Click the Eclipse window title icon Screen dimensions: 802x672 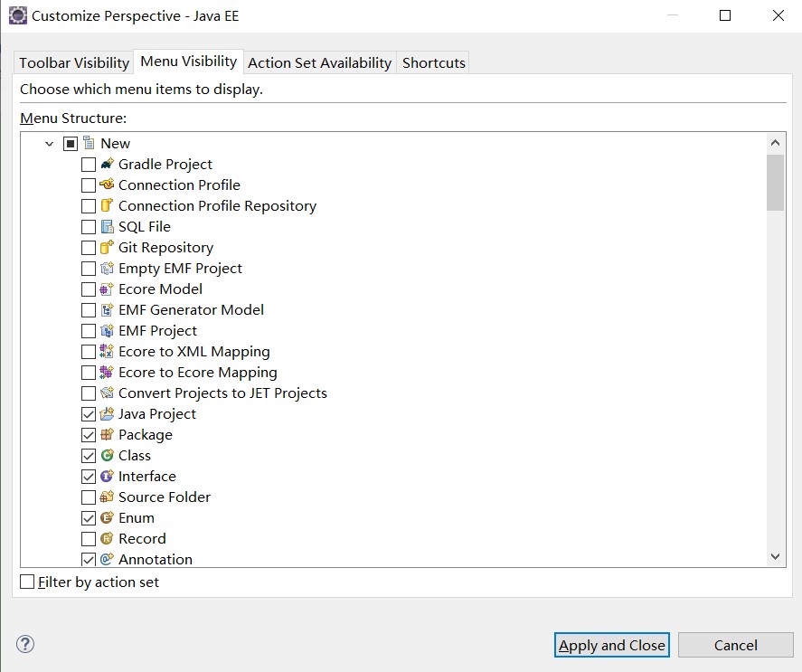18,16
